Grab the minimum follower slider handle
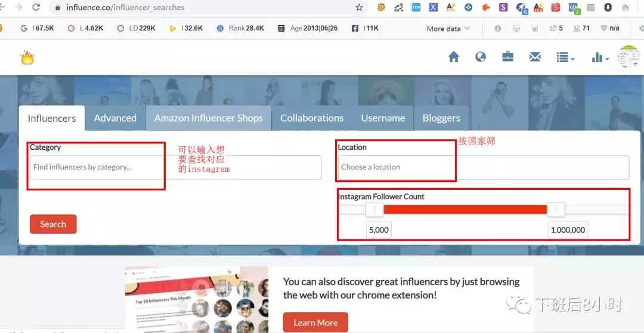 click(x=374, y=209)
